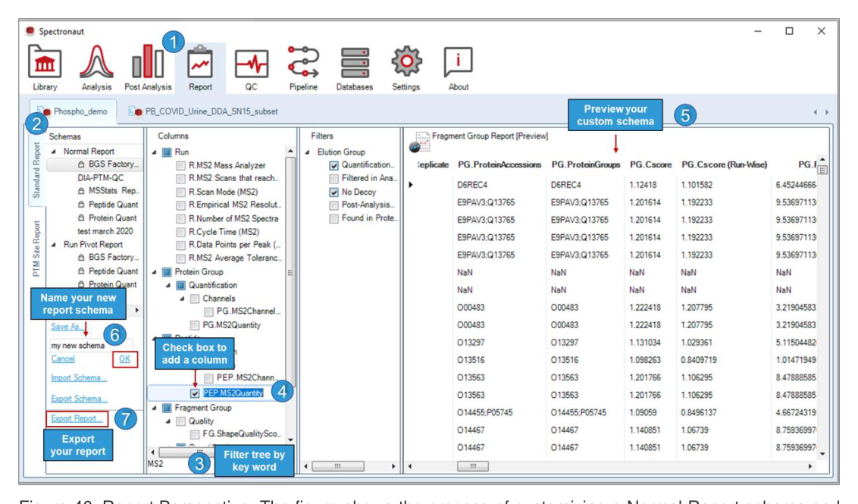Click the PG.ProteinGroups column header
The width and height of the screenshot is (858, 504).
(586, 164)
